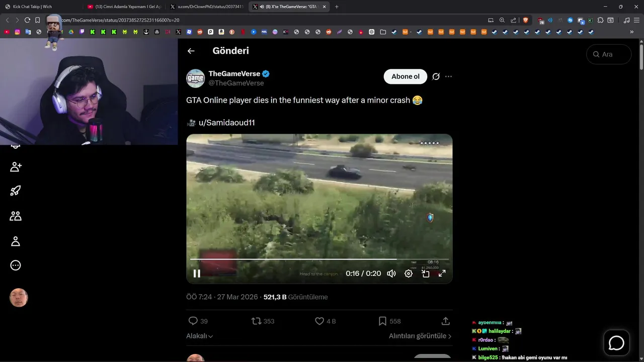The image size is (644, 362).
Task: Enable picture-in-picture for the video
Action: [426, 274]
